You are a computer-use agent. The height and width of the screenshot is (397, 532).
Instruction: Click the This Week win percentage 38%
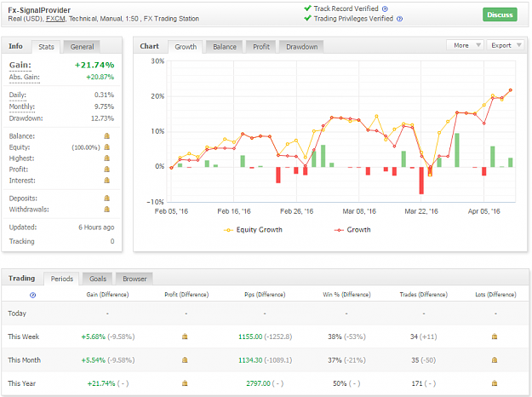tap(335, 337)
